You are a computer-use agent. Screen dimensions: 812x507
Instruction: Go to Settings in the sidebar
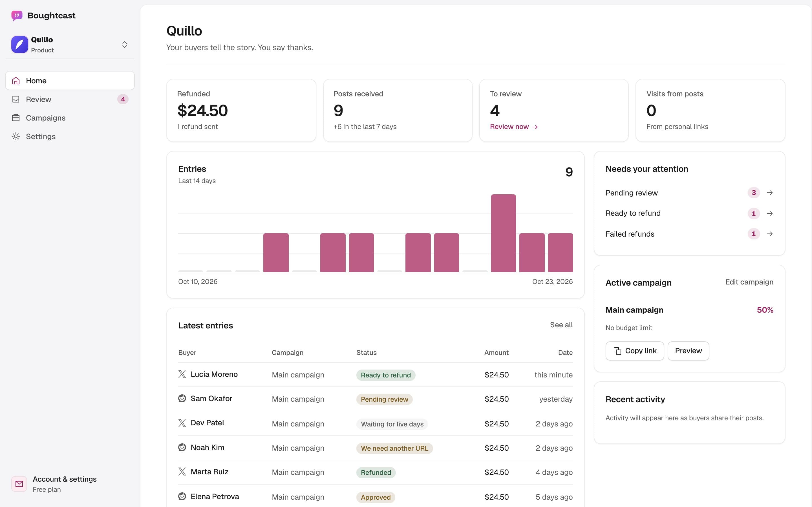70,137
